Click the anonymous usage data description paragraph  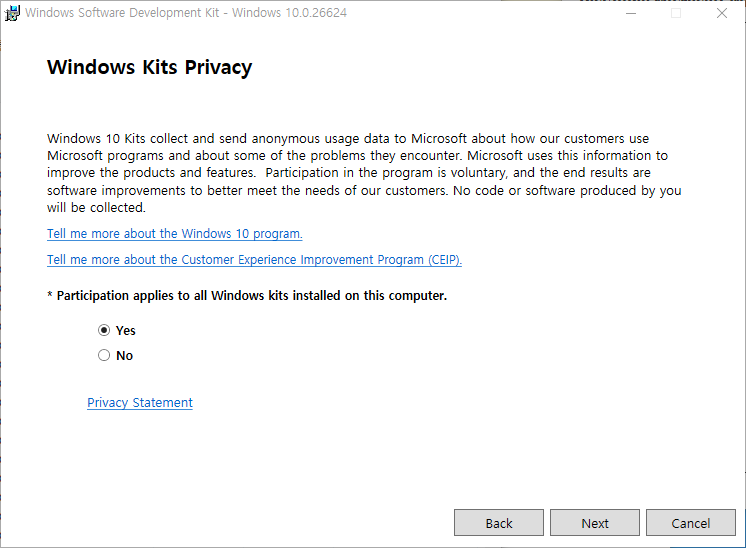(360, 173)
